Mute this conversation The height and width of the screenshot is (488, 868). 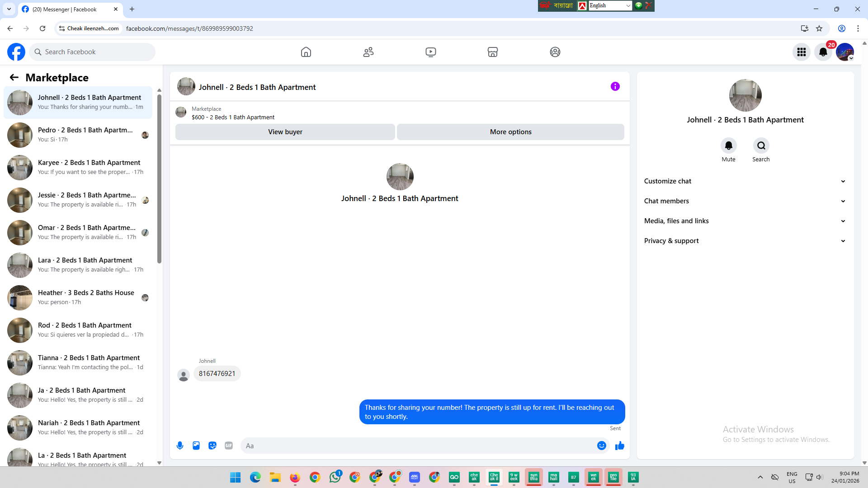pyautogui.click(x=728, y=145)
